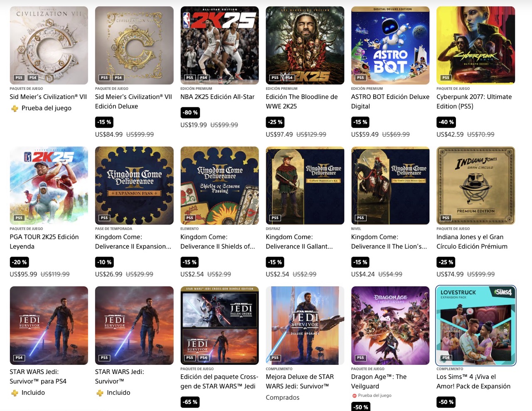Open the PGA TOUR 2K25 cover image
The width and height of the screenshot is (532, 411).
(x=49, y=185)
